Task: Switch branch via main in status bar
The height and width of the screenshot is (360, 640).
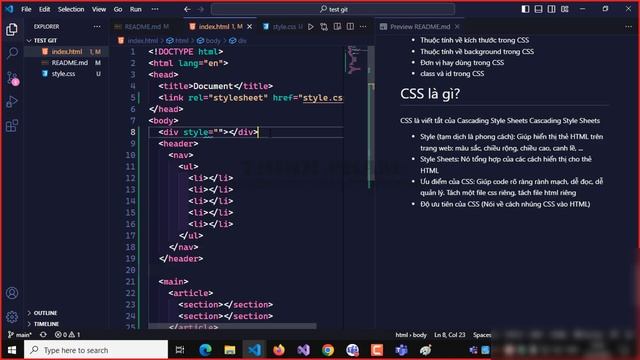Action: (x=20, y=335)
